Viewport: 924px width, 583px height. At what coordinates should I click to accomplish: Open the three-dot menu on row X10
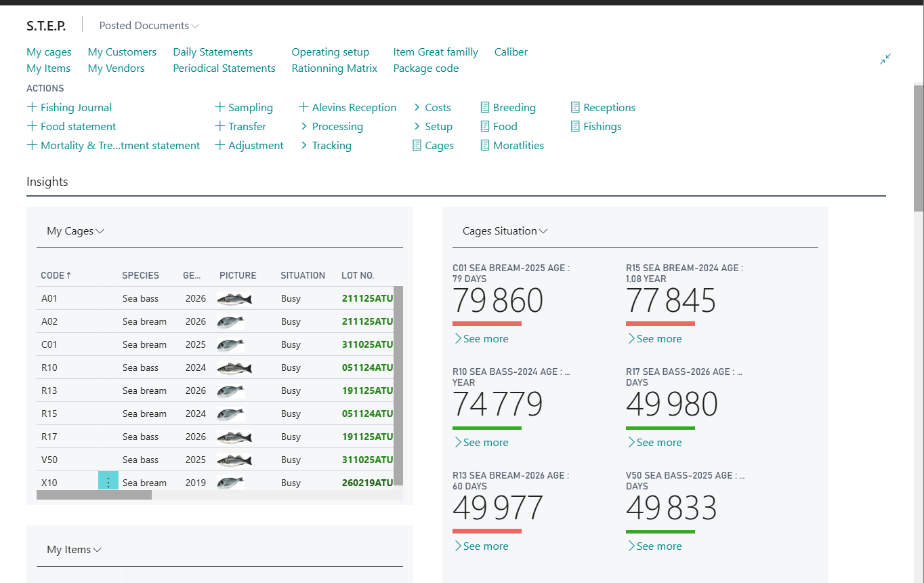pyautogui.click(x=108, y=482)
